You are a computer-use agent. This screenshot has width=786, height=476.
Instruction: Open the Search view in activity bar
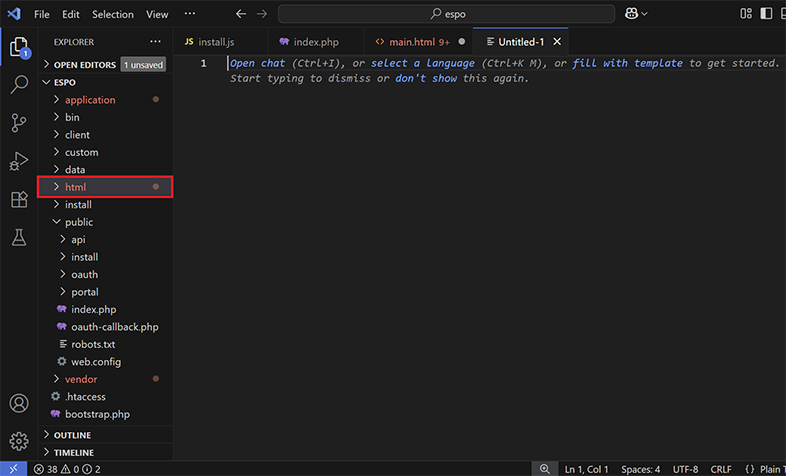pos(18,85)
